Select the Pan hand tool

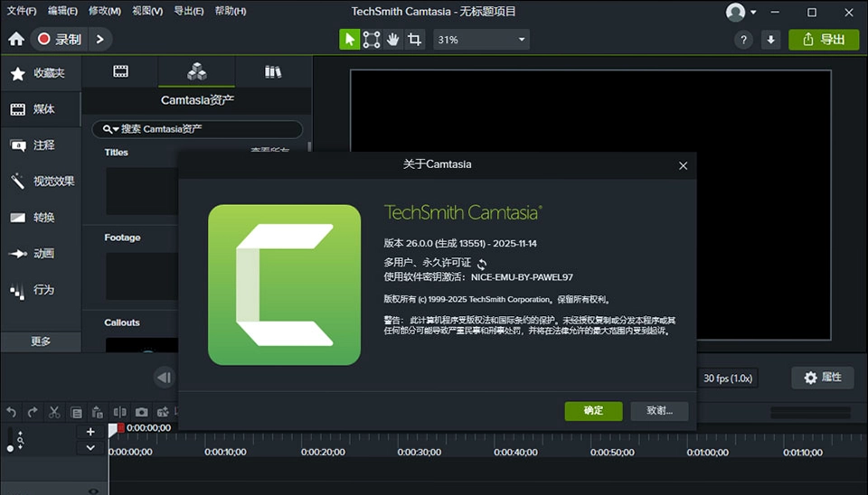393,39
